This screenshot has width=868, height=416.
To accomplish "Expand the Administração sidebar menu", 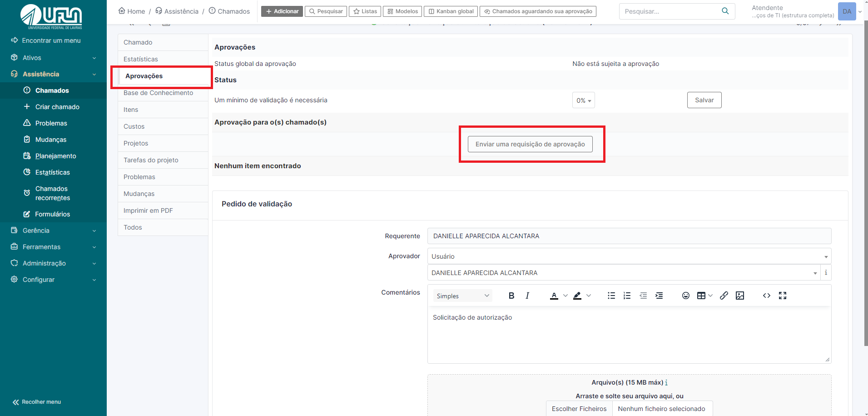I will click(53, 263).
